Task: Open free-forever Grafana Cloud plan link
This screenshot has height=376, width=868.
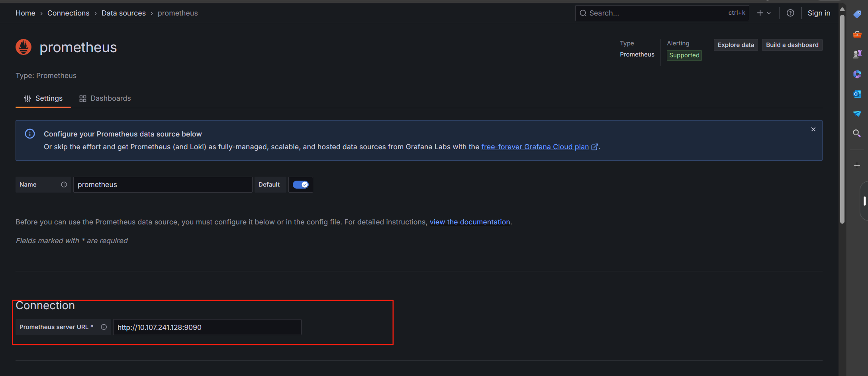Action: [535, 147]
